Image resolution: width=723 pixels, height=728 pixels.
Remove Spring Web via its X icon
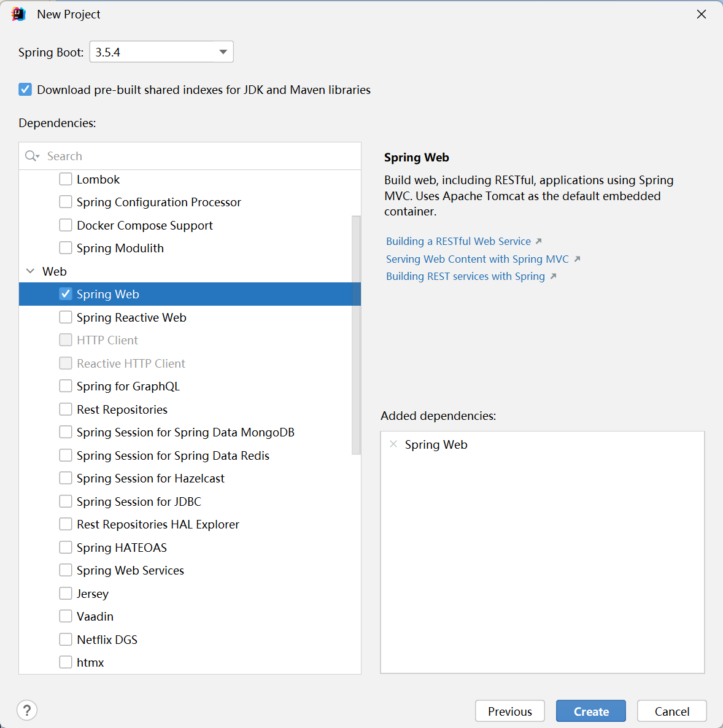[393, 444]
